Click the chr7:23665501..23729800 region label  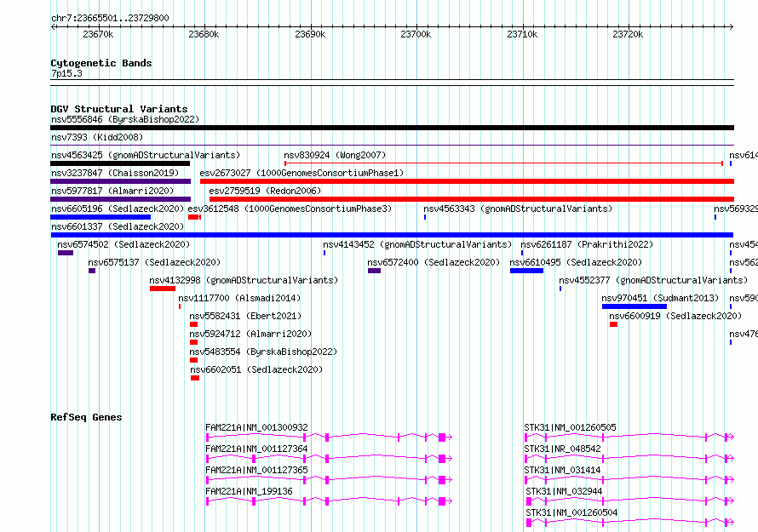click(x=110, y=19)
